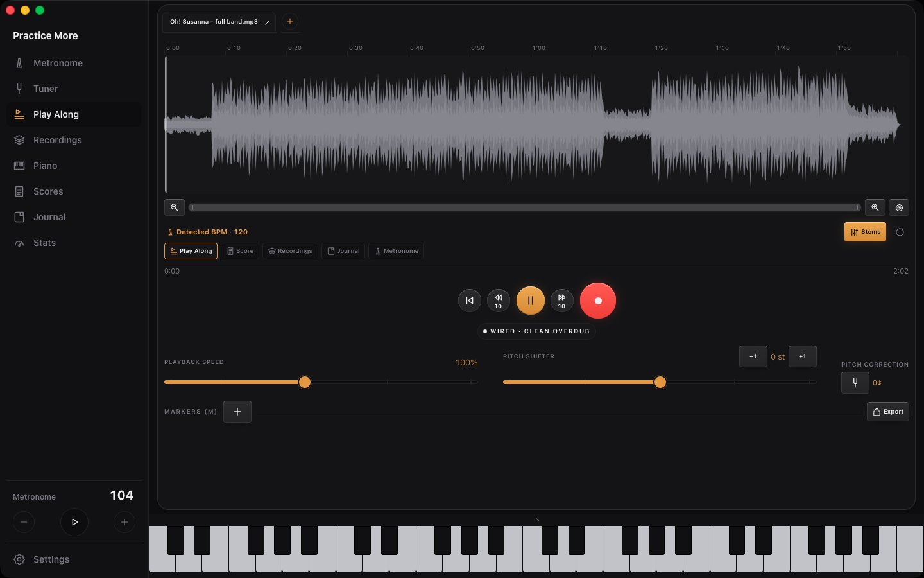Switch to the Metronome sub-tab

coord(396,251)
